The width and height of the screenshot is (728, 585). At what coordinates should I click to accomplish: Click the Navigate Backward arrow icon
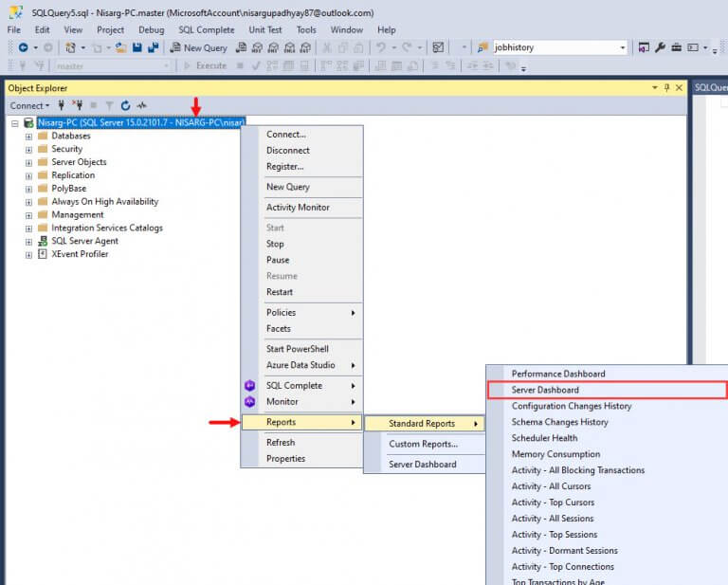pos(23,47)
